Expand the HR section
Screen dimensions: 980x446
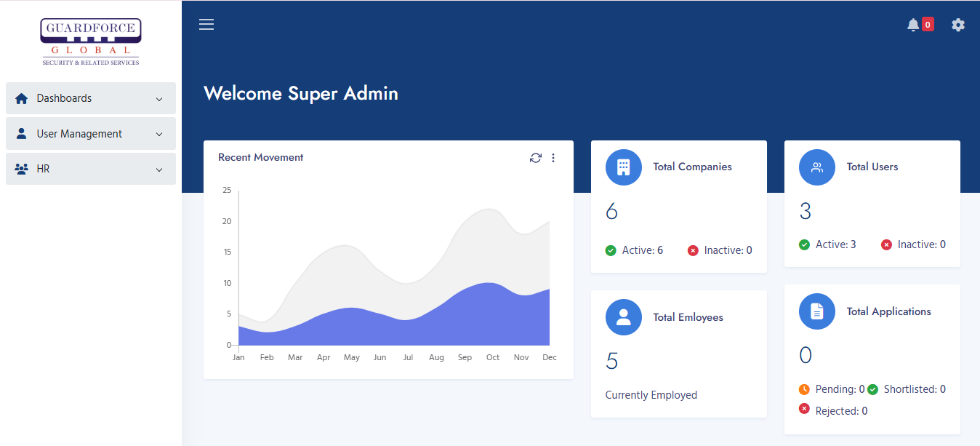coord(159,168)
